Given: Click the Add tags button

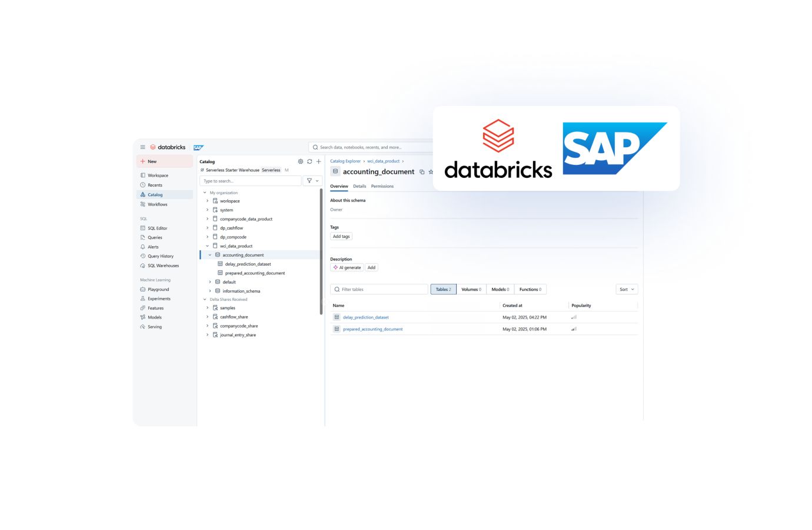Looking at the screenshot, I should click(x=341, y=236).
